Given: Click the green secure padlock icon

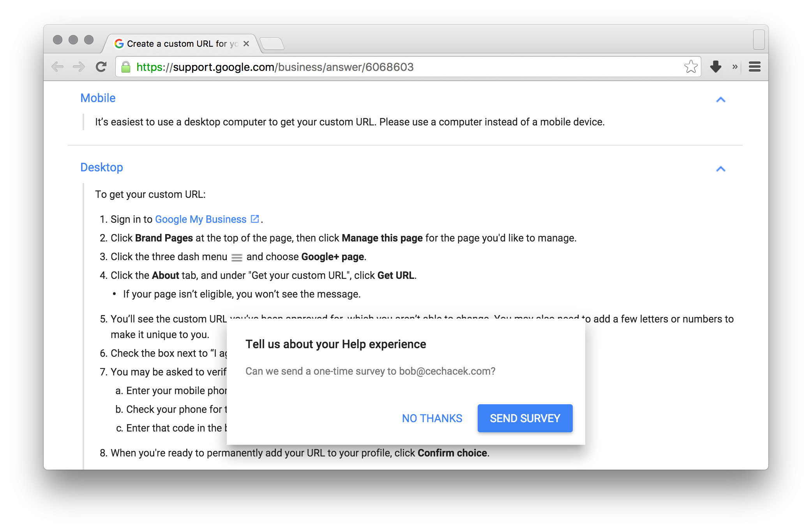Looking at the screenshot, I should pos(126,67).
